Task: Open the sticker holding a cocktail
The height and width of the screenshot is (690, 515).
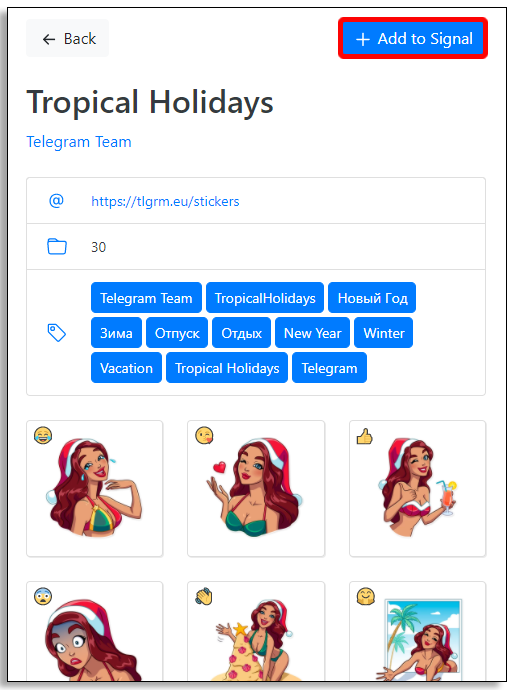Action: click(x=418, y=488)
